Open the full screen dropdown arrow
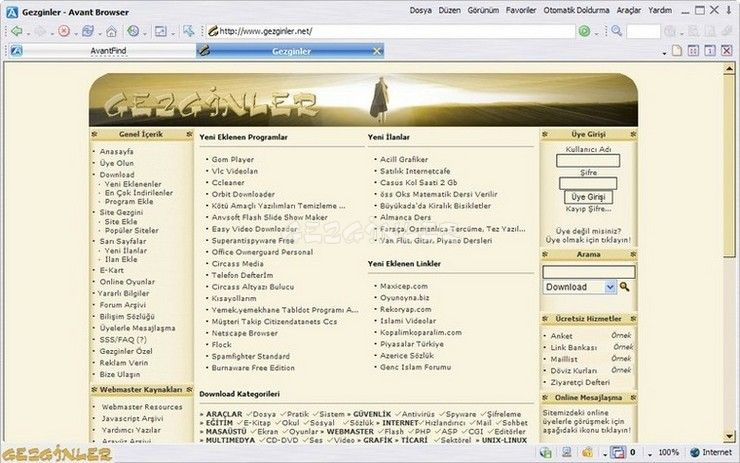740x463 pixels. tap(173, 34)
